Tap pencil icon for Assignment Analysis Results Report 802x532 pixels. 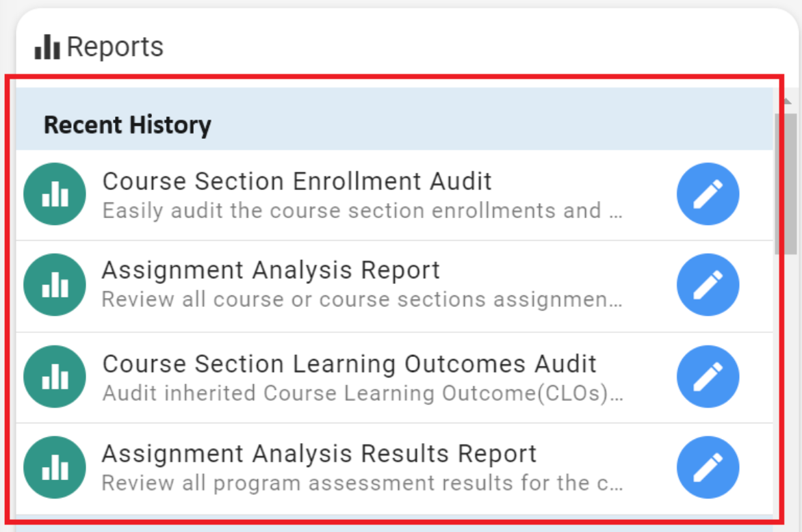708,468
